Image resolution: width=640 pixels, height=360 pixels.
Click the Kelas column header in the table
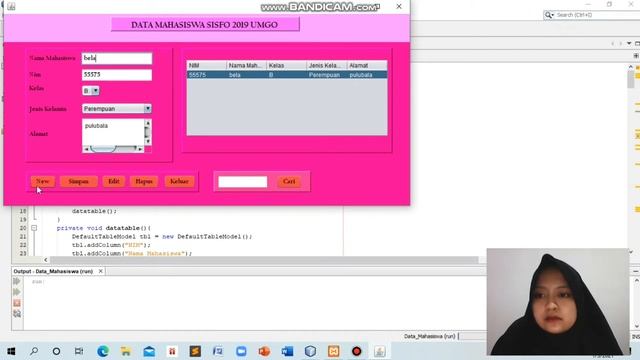(287, 65)
